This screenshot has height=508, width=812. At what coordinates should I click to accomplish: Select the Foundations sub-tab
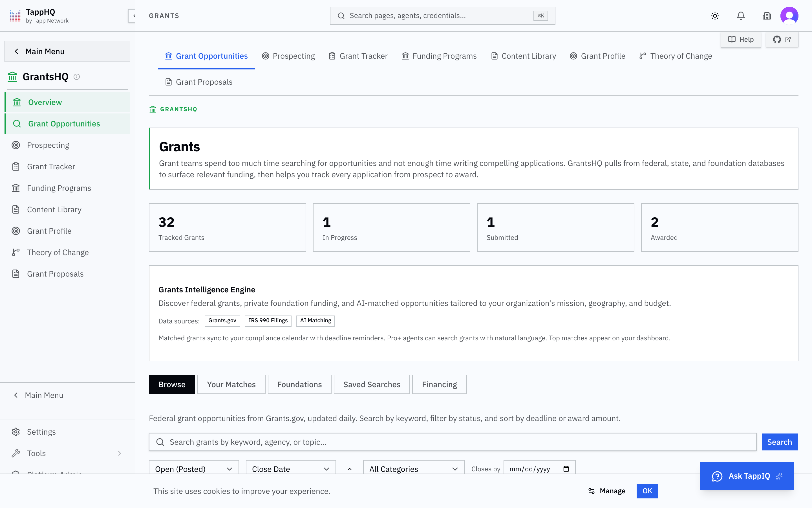(x=299, y=384)
